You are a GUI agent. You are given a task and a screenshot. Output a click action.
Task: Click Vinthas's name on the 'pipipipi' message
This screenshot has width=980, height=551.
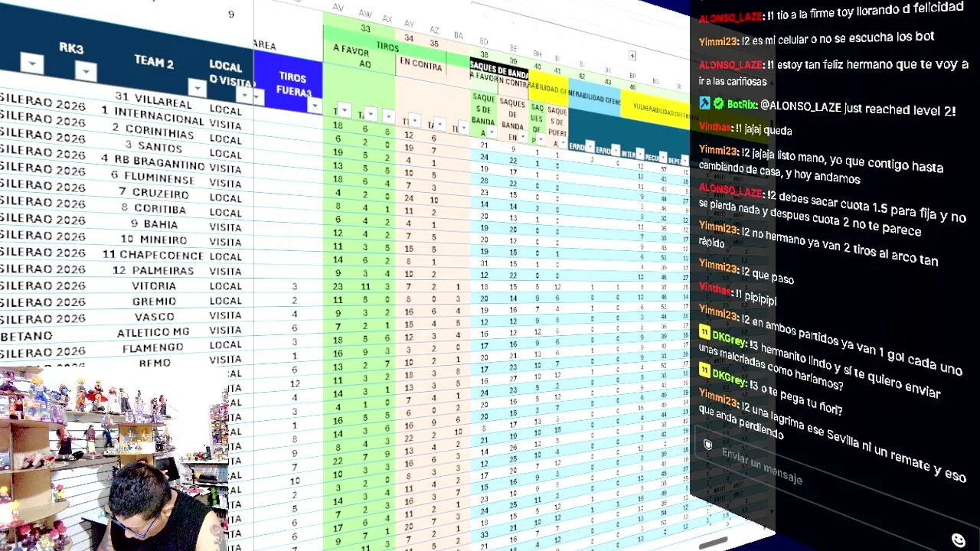(715, 289)
